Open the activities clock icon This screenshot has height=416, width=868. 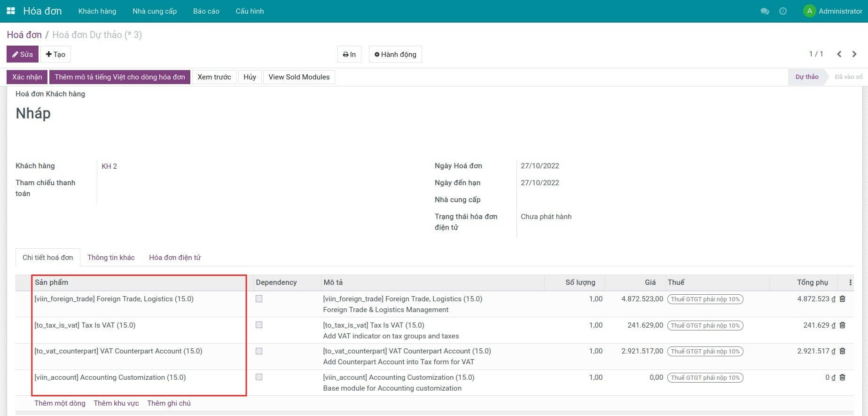[783, 11]
